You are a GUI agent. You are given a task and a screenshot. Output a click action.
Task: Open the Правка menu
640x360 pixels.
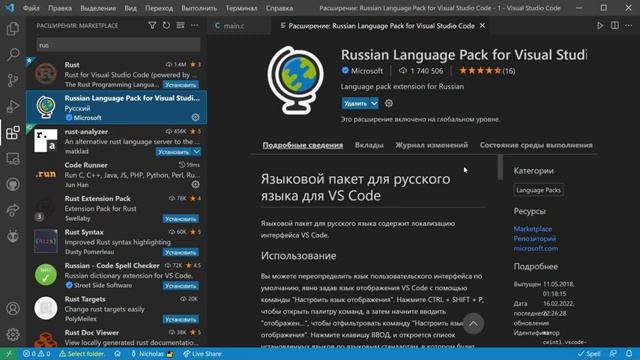pos(60,8)
